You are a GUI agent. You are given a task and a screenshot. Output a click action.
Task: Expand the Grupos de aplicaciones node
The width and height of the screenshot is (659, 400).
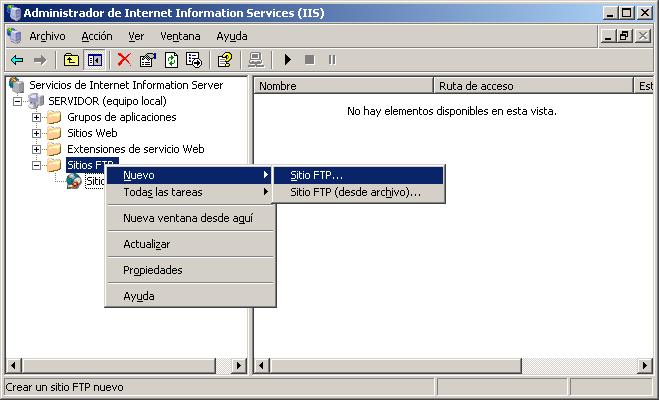pyautogui.click(x=37, y=117)
